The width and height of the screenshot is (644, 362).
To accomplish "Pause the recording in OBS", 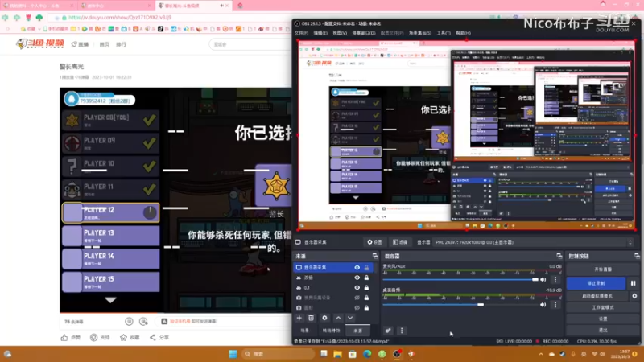I will click(633, 283).
